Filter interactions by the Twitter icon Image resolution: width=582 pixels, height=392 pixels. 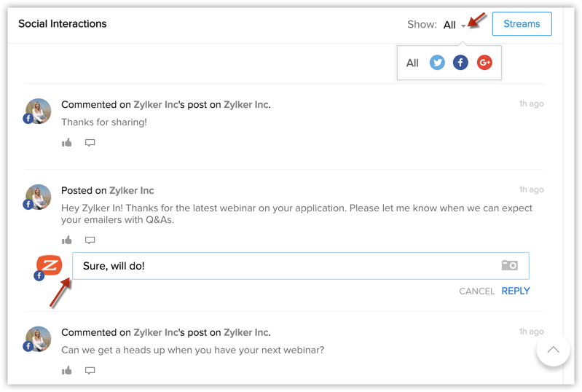[x=437, y=63]
